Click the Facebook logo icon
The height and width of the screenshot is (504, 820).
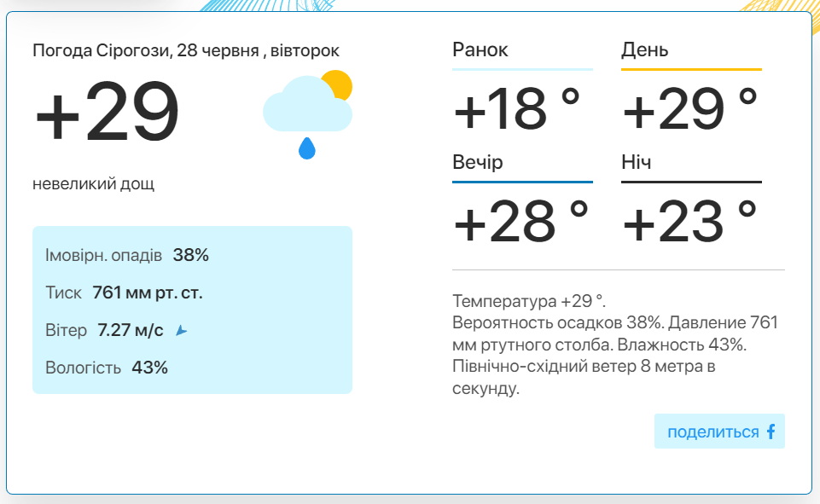[x=771, y=432]
